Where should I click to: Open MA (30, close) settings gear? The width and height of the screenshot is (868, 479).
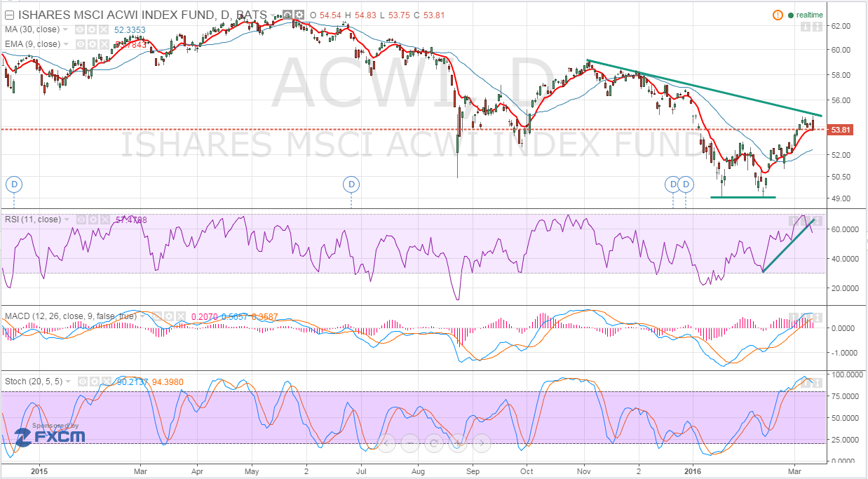click(x=92, y=29)
